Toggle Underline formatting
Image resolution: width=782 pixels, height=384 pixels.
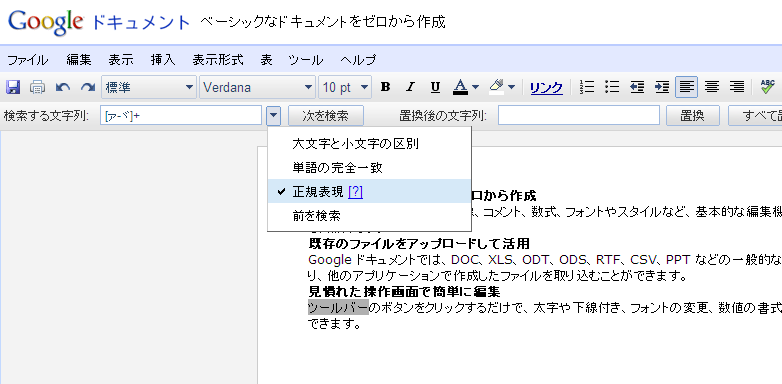tap(435, 87)
